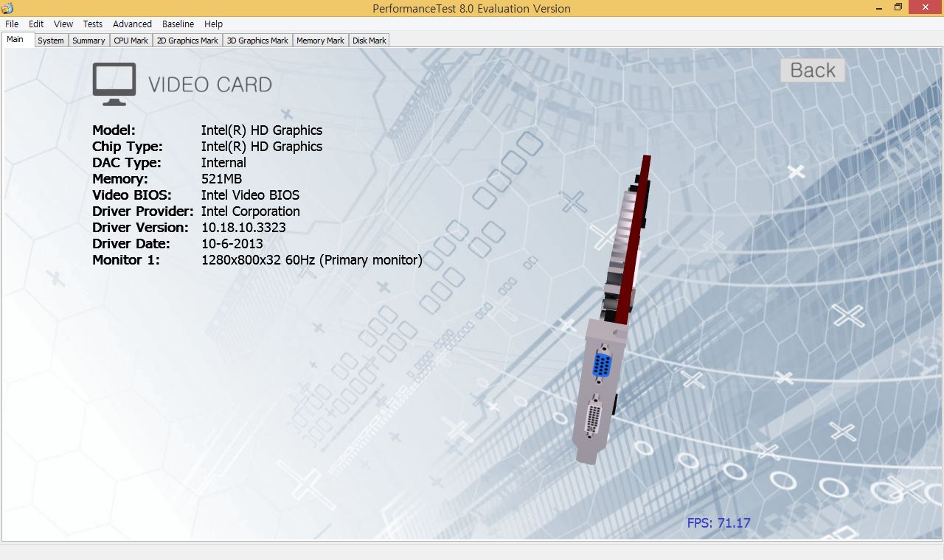Open the Advanced menu
Screen dimensions: 944x560
tap(132, 24)
